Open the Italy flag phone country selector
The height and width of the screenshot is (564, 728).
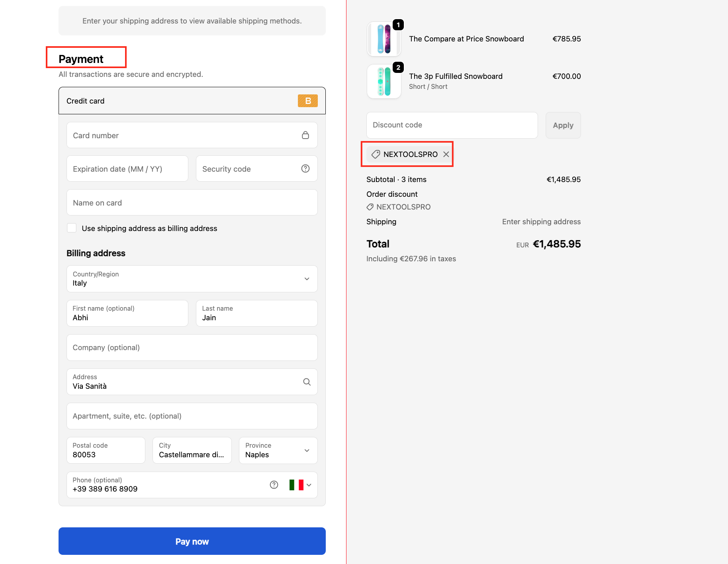[x=300, y=485]
